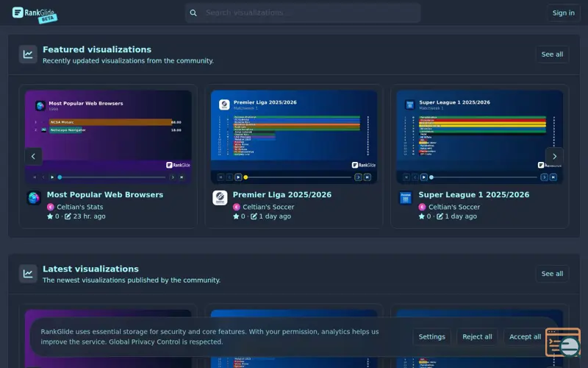Viewport: 588px width, 368px height.
Task: Step forward in Premier Liga preview
Action: pos(358,177)
